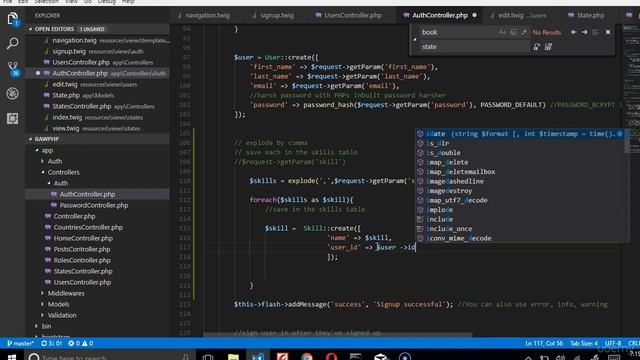
Task: Toggle Match Whole Word in find widget
Action: (513, 32)
